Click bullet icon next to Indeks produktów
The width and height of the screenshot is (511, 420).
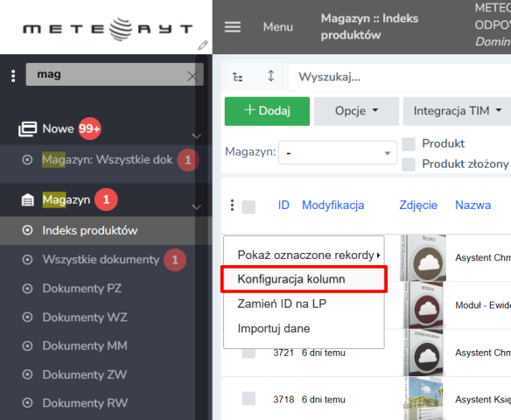point(27,230)
